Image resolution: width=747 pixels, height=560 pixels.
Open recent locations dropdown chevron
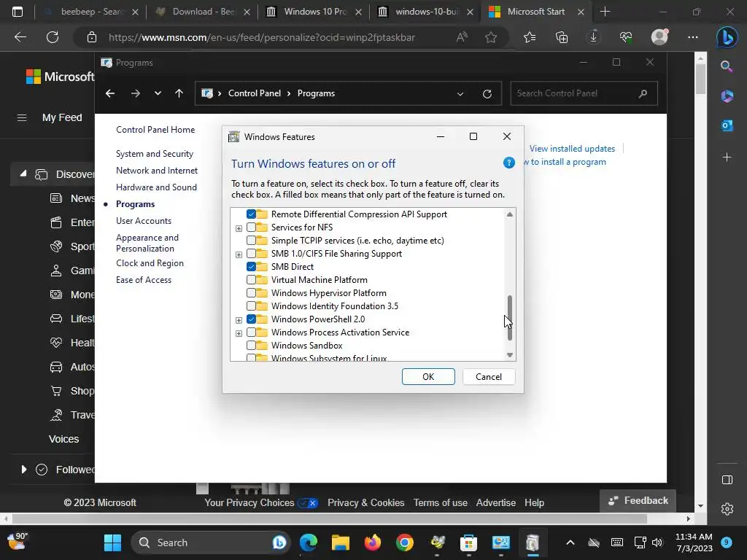[158, 93]
